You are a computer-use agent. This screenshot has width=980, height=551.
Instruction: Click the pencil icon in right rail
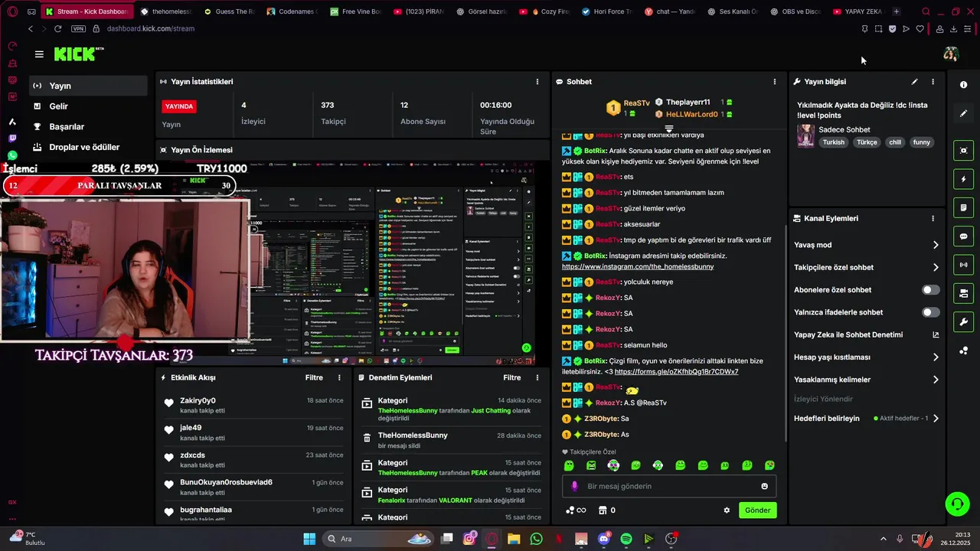pyautogui.click(x=963, y=113)
